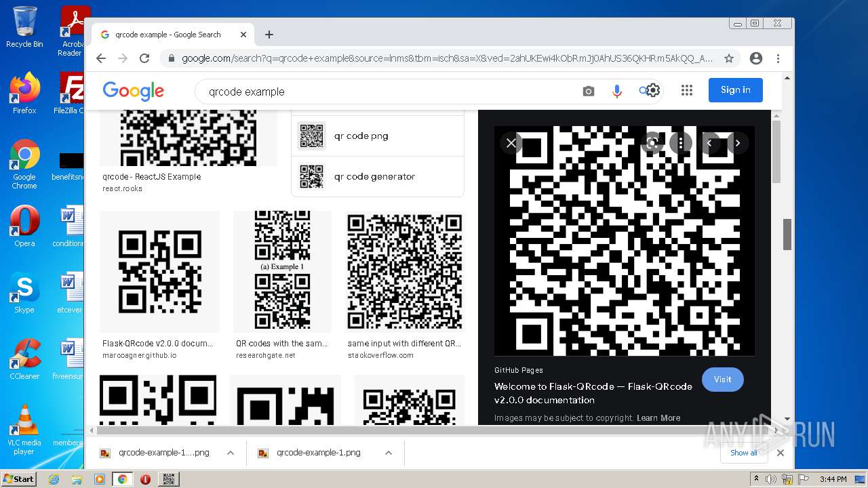868x488 pixels.
Task: Expand options for qrcode-example-1.png download
Action: (x=389, y=453)
